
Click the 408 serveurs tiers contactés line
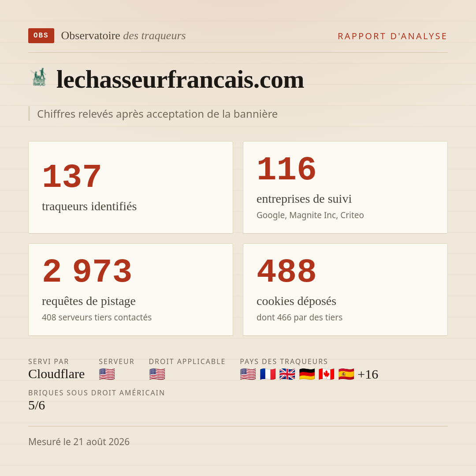pyautogui.click(x=97, y=317)
